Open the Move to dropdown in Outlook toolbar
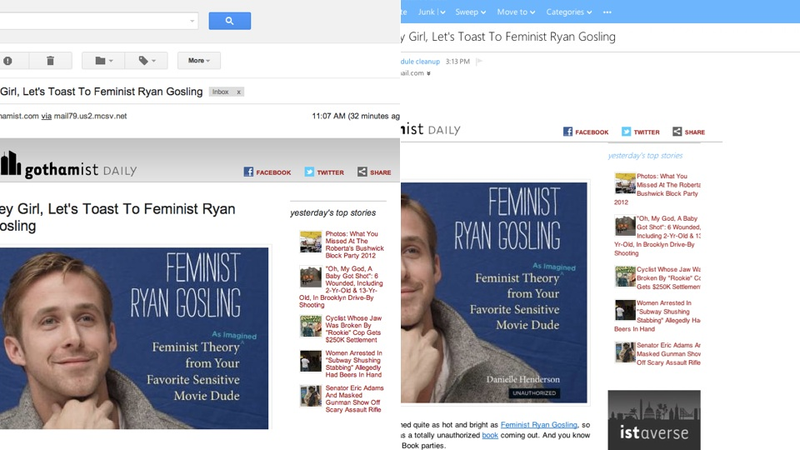 (x=516, y=12)
